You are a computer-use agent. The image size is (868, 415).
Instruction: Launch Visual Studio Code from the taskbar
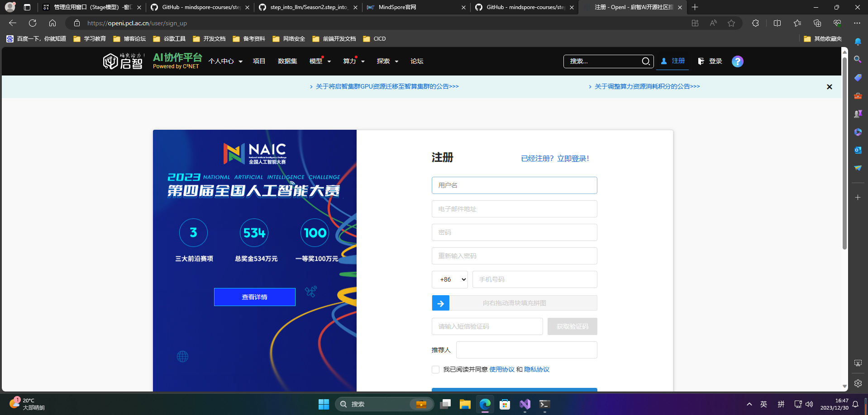(x=525, y=404)
